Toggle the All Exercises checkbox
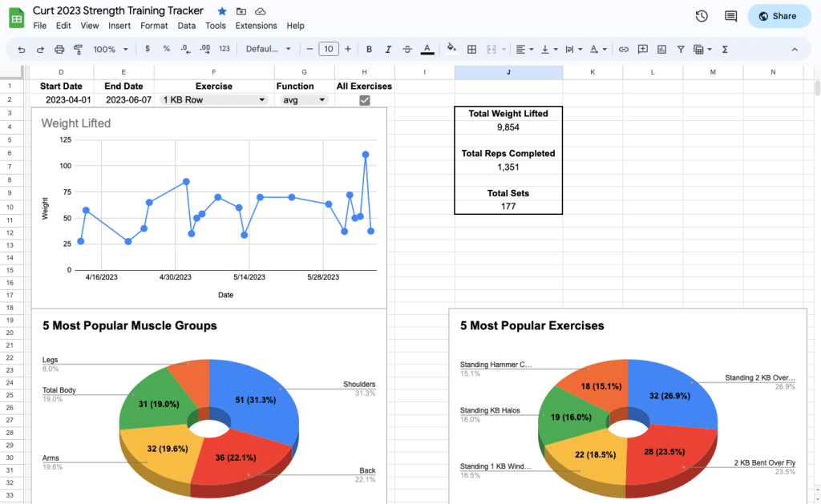The width and height of the screenshot is (821, 504). pyautogui.click(x=365, y=100)
